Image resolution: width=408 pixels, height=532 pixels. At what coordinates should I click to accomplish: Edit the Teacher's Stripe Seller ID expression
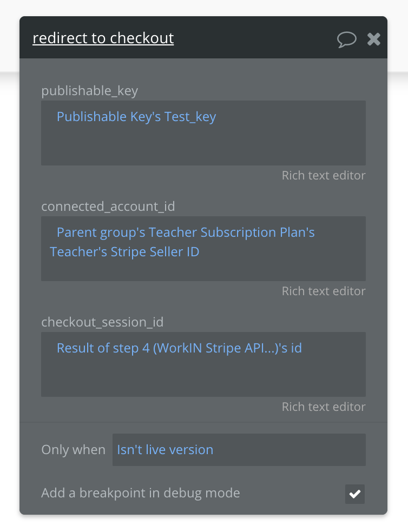click(124, 252)
